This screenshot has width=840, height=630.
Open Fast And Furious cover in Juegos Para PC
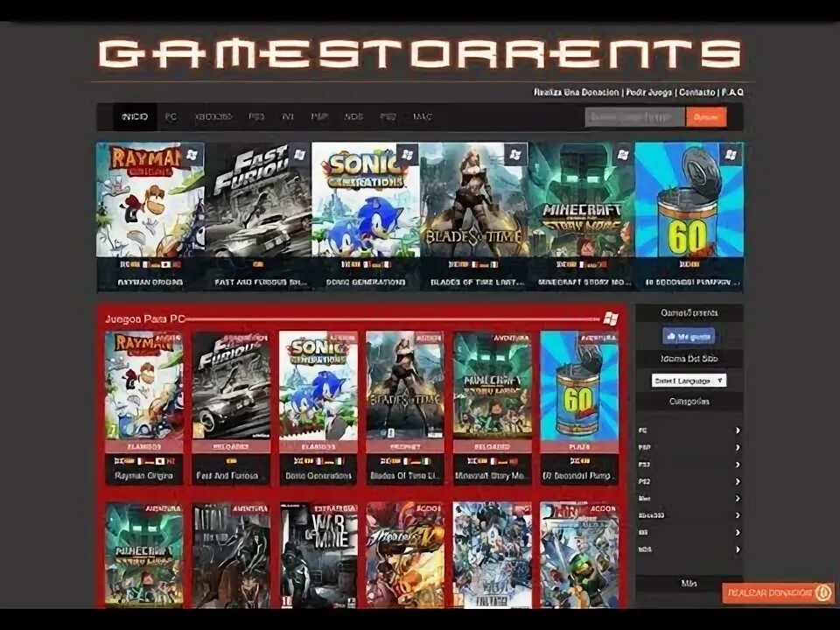[231, 386]
